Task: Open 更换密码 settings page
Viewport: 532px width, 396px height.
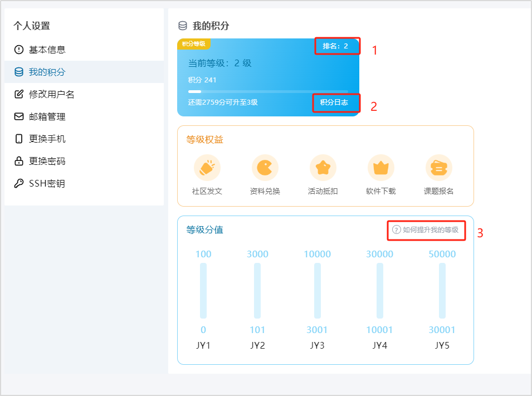Action: click(47, 161)
